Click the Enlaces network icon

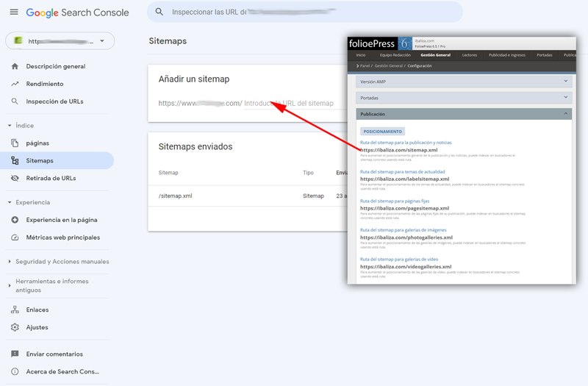click(15, 310)
